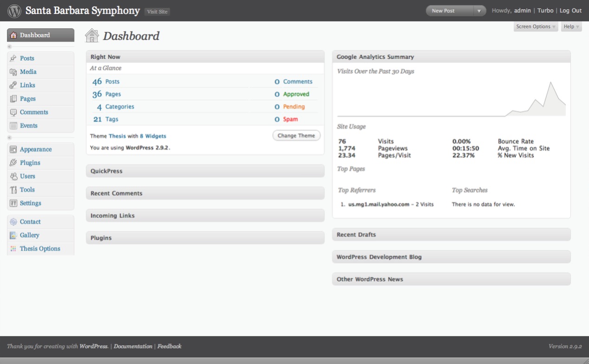Click the Pages icon in sidebar

tap(13, 99)
